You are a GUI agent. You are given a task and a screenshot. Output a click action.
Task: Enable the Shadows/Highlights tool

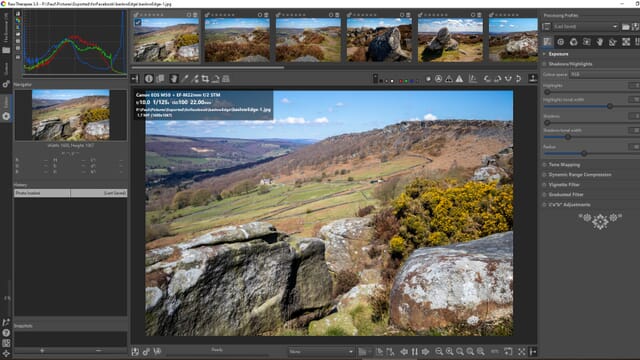545,64
